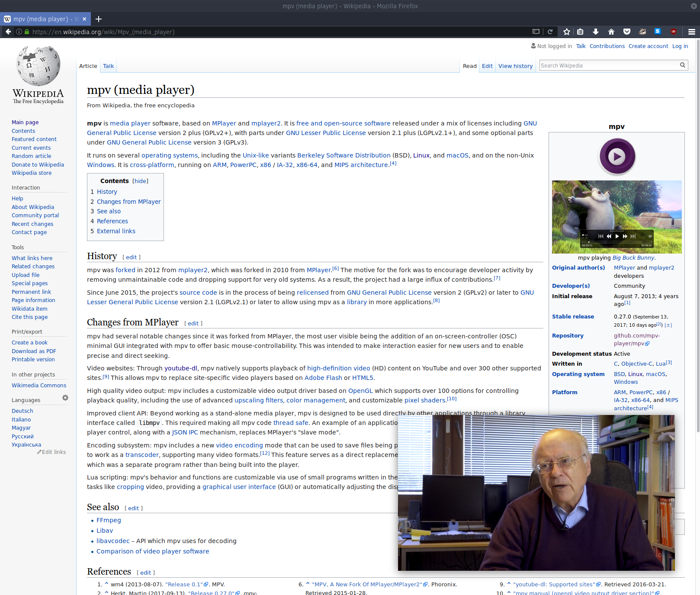Open Wikimedia Commons link
Image resolution: width=700 pixels, height=595 pixels.
39,385
